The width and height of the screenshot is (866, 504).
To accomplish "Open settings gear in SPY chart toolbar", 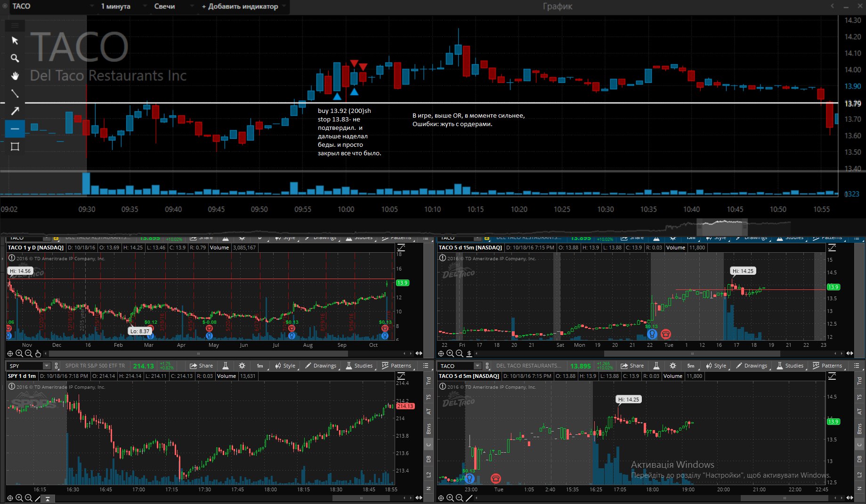I will [x=242, y=366].
